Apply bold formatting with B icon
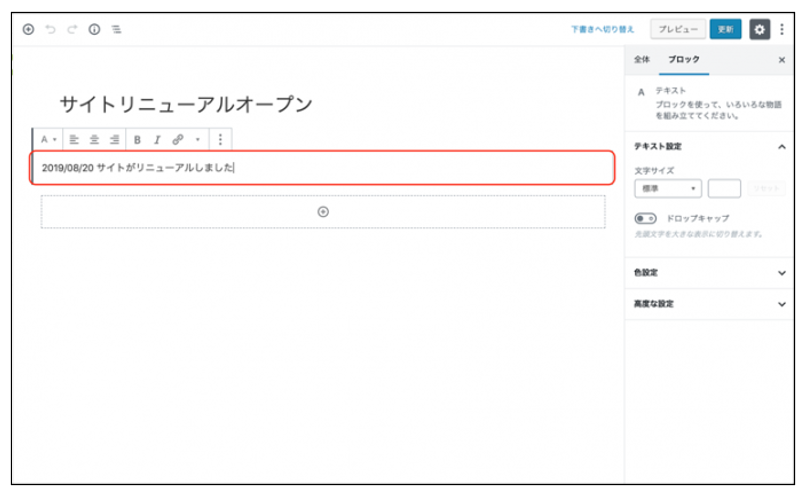 click(137, 139)
